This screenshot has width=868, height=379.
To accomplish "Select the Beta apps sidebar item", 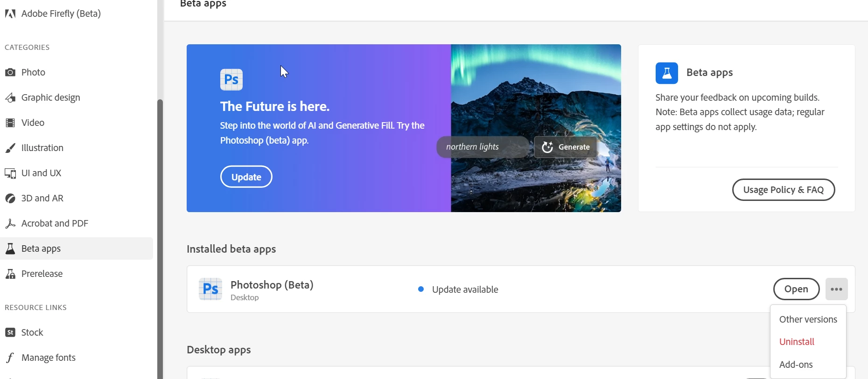I will 77,248.
